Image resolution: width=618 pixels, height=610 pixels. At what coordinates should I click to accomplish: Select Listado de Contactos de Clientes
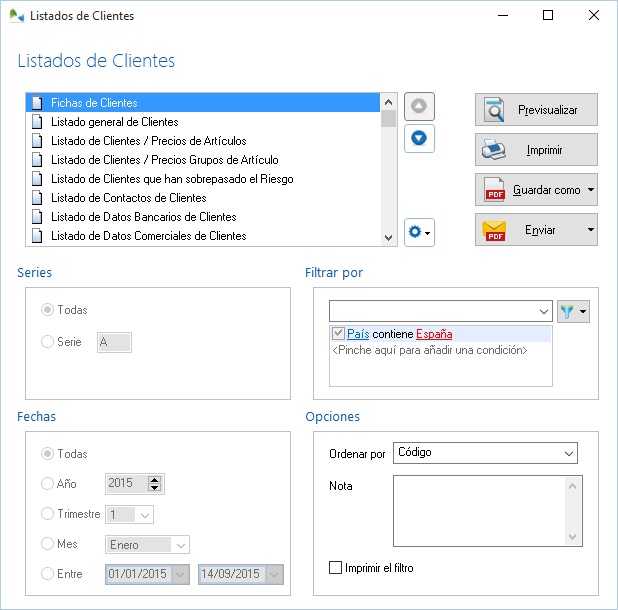pyautogui.click(x=128, y=198)
